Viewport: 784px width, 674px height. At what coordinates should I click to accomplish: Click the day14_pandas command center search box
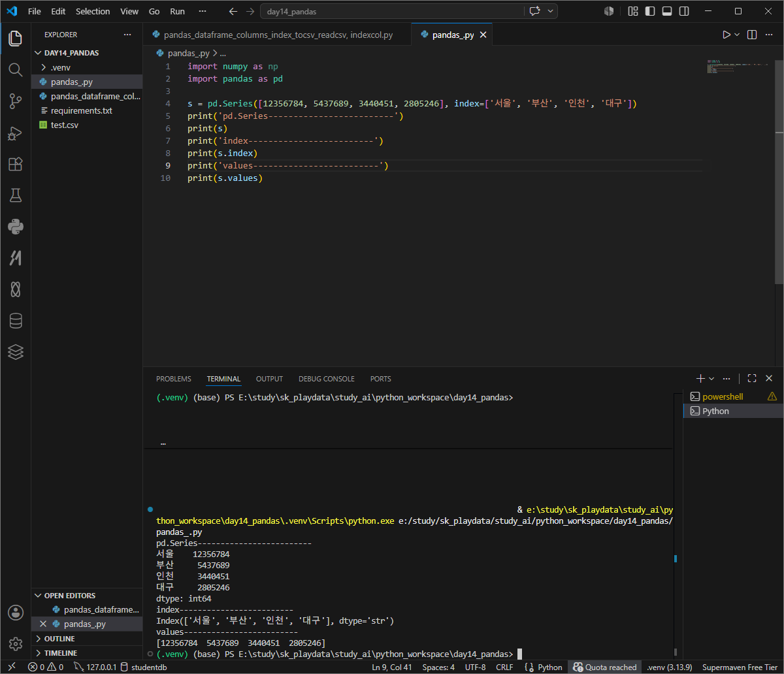pos(392,11)
